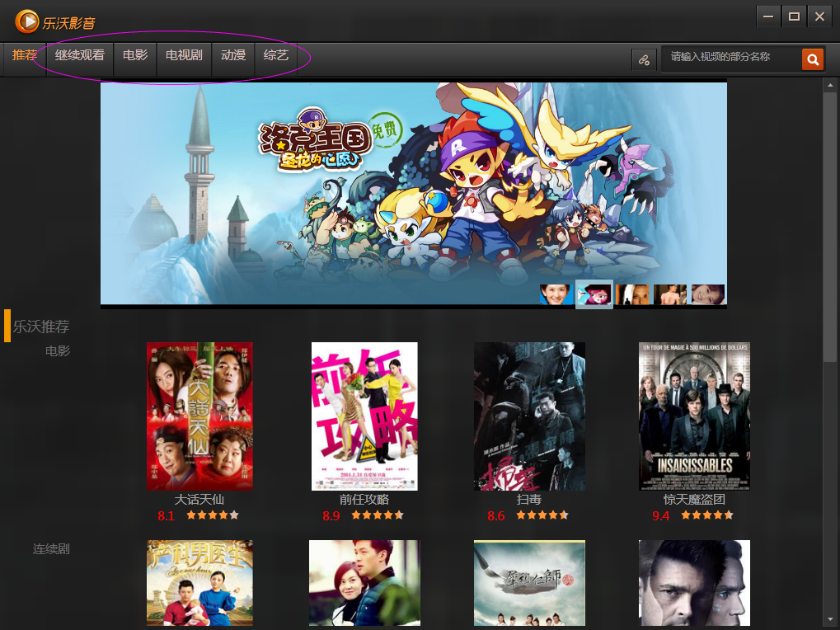Viewport: 840px width, 630px height.
Task: Click the star rating under 前任攻略
Action: (x=378, y=515)
